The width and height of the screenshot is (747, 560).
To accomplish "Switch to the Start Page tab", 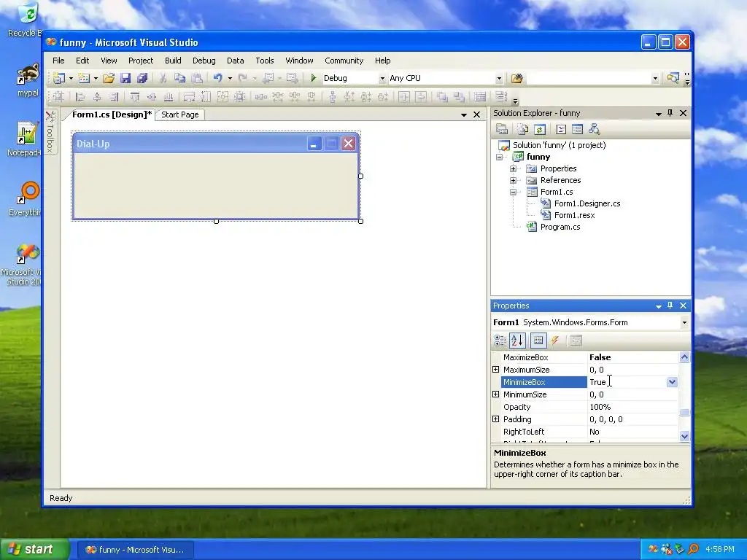I will click(x=180, y=114).
